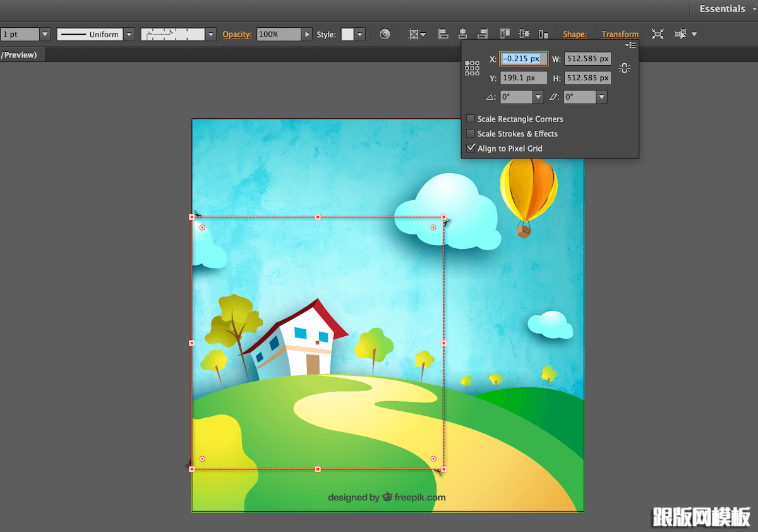Click the Y position field

pyautogui.click(x=524, y=78)
